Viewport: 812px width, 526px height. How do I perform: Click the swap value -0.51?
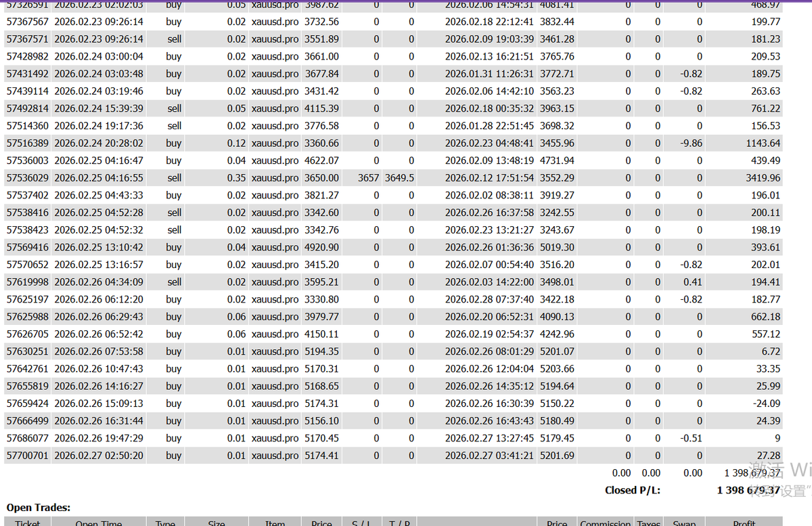pyautogui.click(x=691, y=438)
